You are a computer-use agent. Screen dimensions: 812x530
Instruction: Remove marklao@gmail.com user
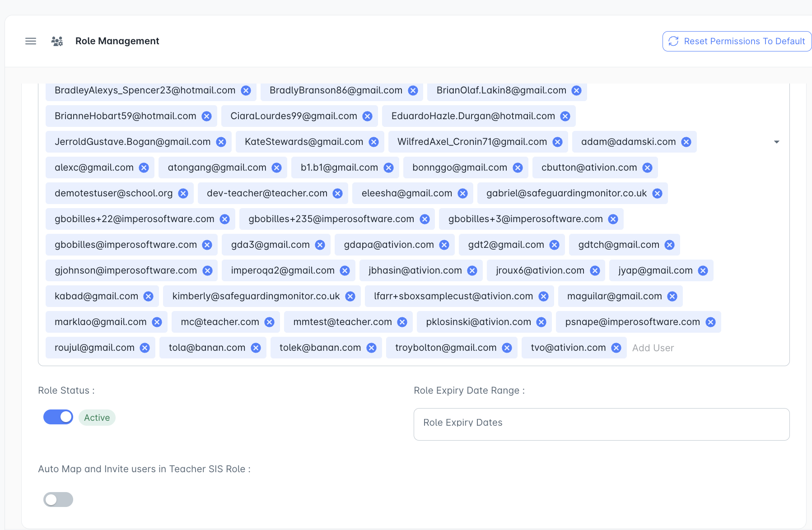click(x=157, y=322)
